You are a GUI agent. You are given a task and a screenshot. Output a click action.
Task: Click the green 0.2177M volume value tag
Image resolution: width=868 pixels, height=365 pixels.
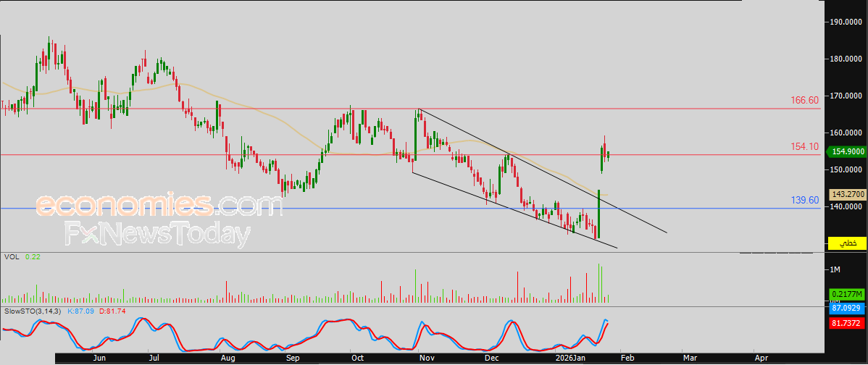[846, 293]
